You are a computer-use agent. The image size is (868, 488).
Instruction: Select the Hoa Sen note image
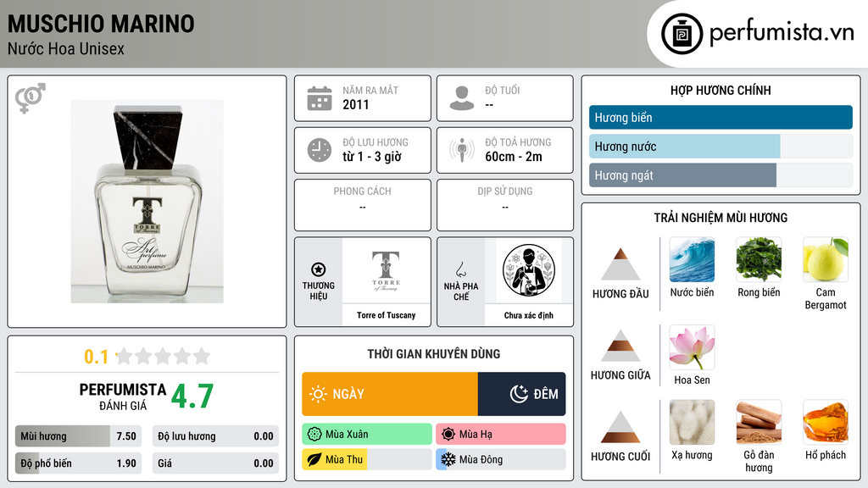point(692,347)
